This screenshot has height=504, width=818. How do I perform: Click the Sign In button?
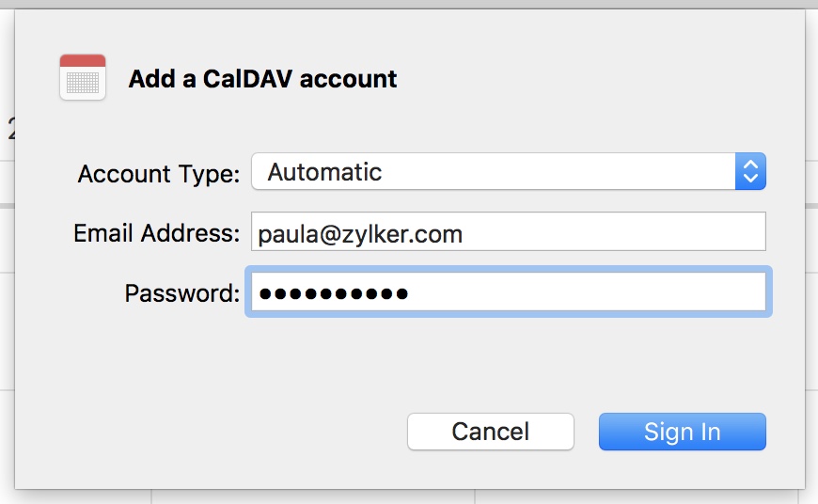[682, 432]
